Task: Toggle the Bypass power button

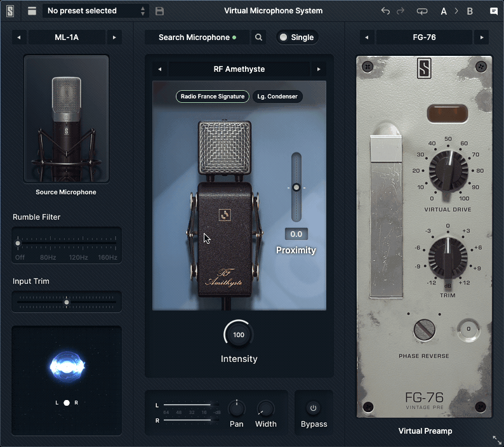Action: pyautogui.click(x=314, y=408)
